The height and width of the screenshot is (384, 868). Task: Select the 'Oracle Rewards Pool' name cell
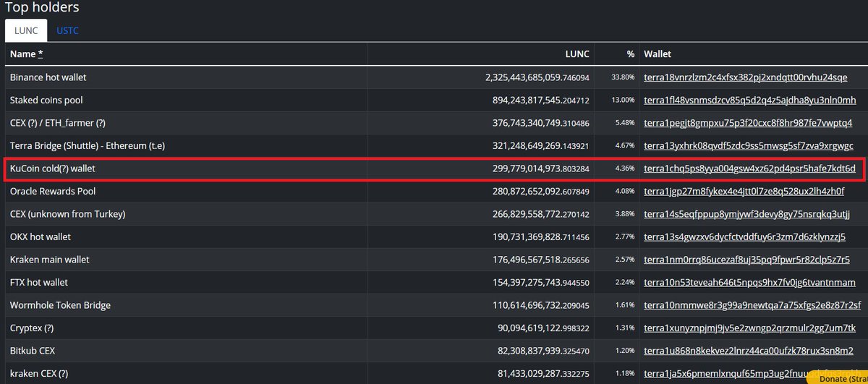(x=53, y=192)
